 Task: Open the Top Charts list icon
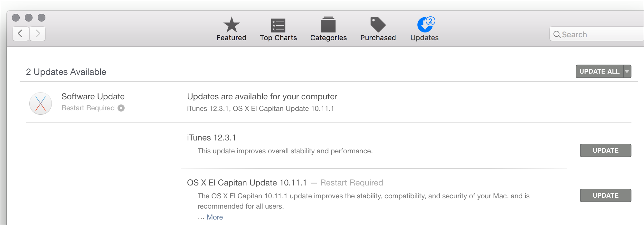pos(278,25)
